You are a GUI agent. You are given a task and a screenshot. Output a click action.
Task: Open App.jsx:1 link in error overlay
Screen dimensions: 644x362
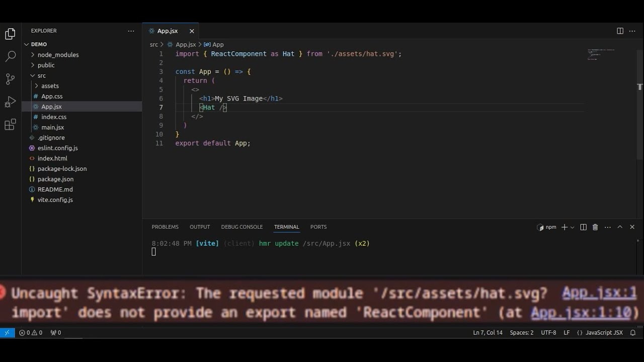pos(599,293)
